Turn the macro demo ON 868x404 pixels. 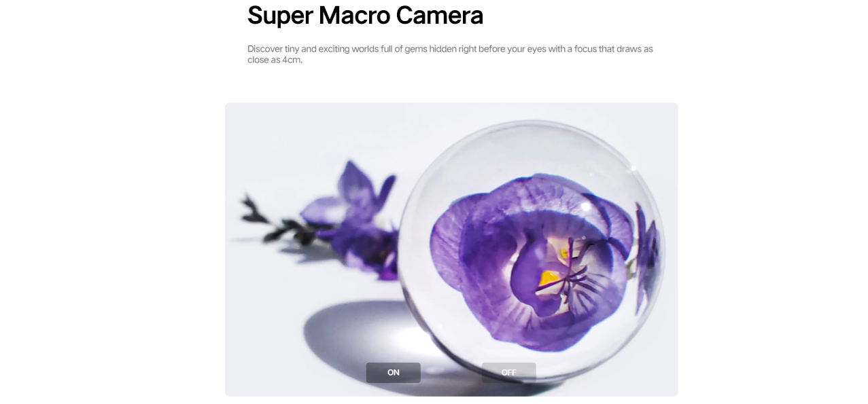(x=393, y=373)
